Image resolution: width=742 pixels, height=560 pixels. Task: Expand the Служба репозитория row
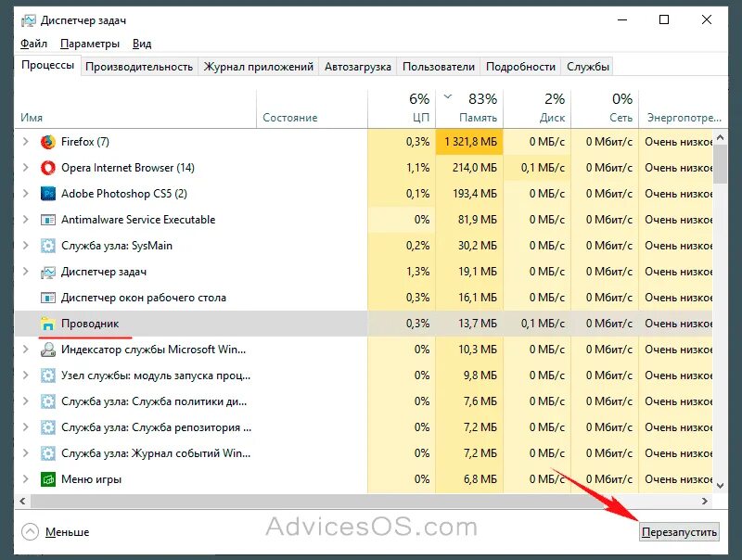[26, 427]
